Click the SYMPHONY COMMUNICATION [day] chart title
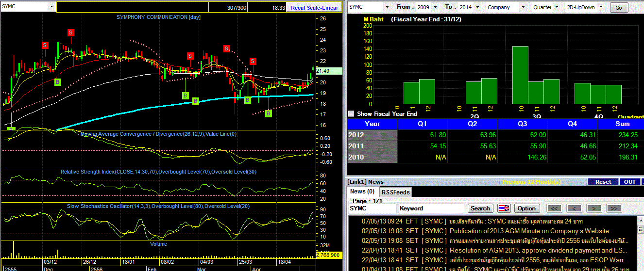This screenshot has height=271, width=644. point(158,17)
